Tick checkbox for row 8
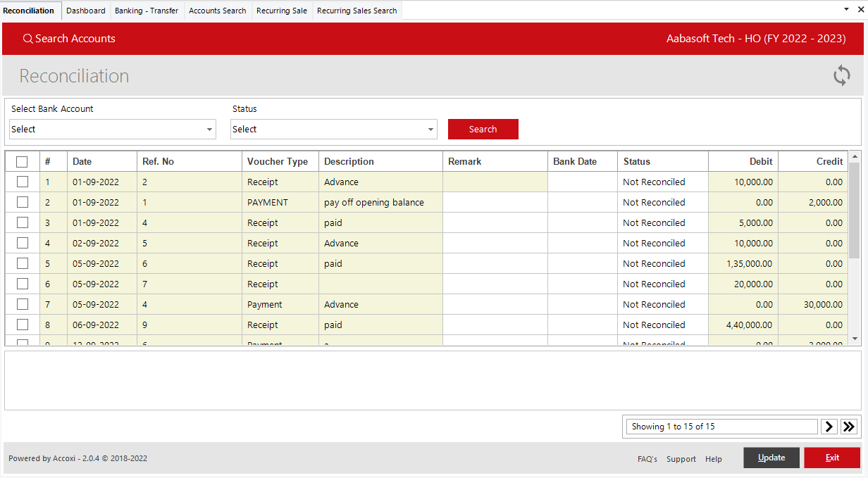 pos(22,325)
